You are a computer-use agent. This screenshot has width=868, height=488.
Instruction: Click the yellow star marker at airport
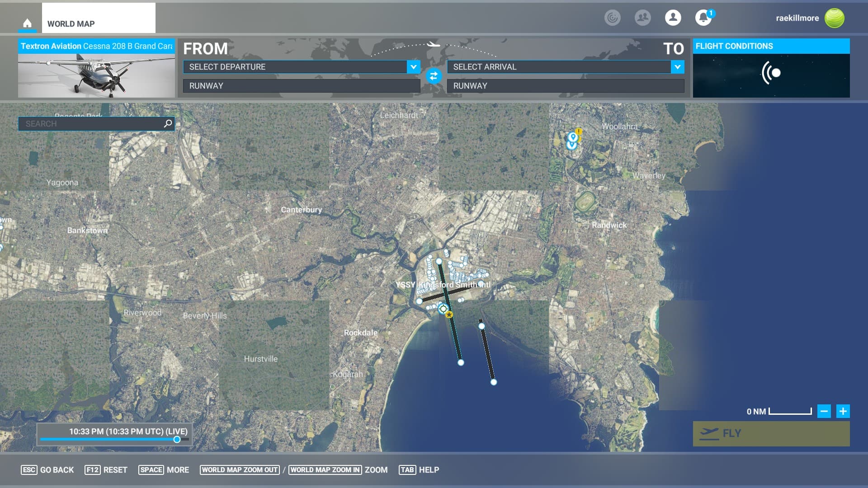[449, 314]
